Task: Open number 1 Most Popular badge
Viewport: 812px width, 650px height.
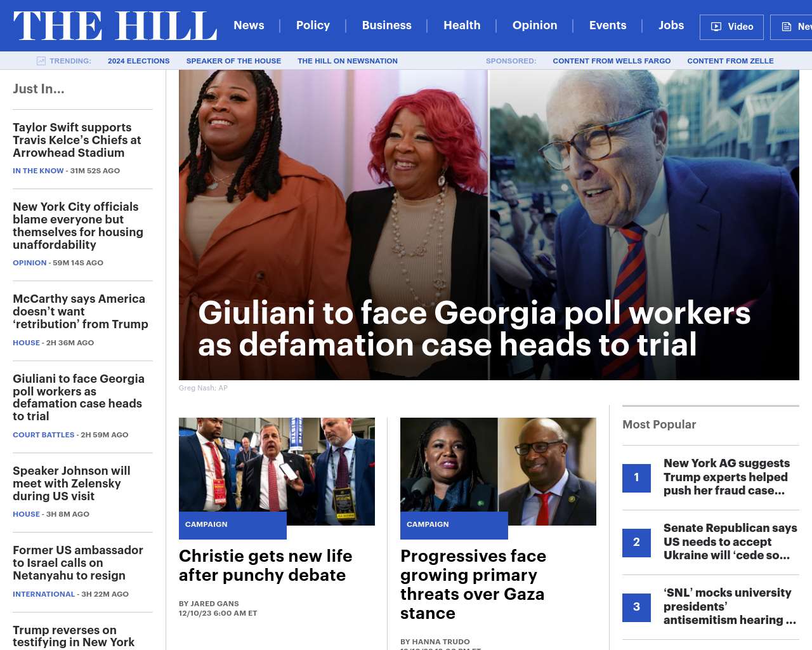Action: 636,478
